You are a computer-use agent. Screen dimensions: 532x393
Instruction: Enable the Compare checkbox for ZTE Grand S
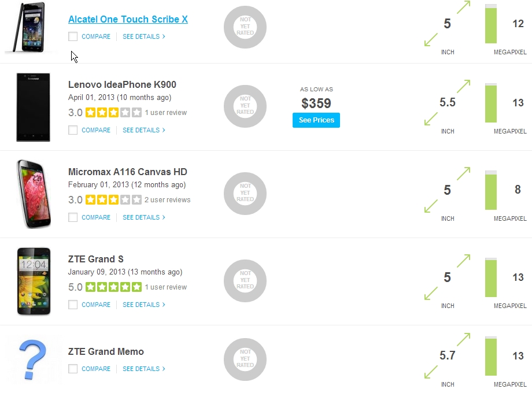pyautogui.click(x=73, y=305)
